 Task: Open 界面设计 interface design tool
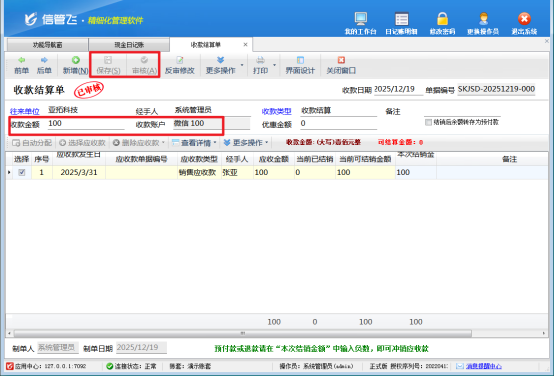click(x=300, y=65)
